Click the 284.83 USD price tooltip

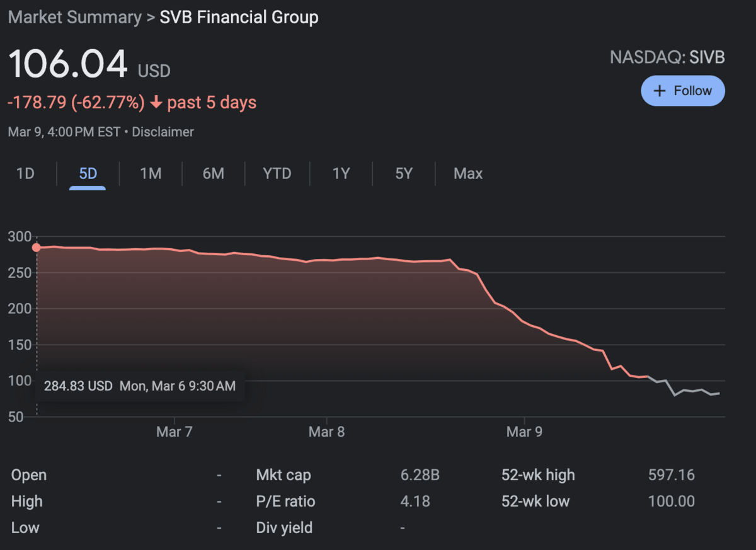(x=139, y=386)
